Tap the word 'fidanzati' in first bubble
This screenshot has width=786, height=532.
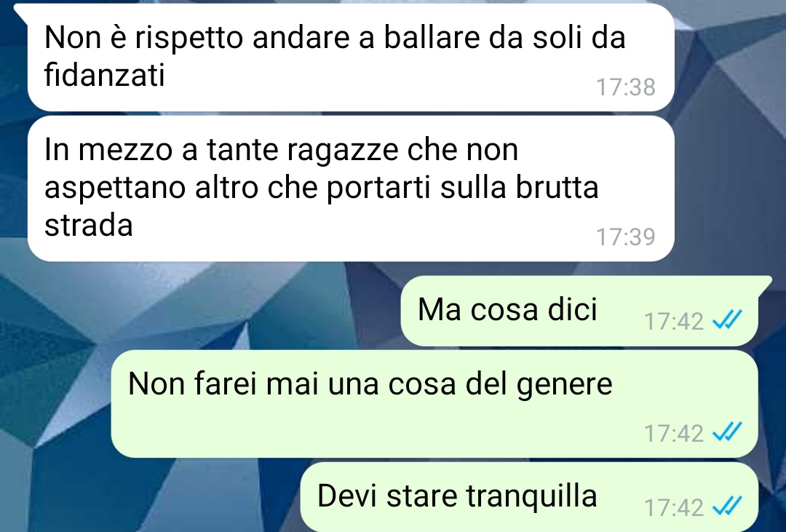tap(104, 75)
